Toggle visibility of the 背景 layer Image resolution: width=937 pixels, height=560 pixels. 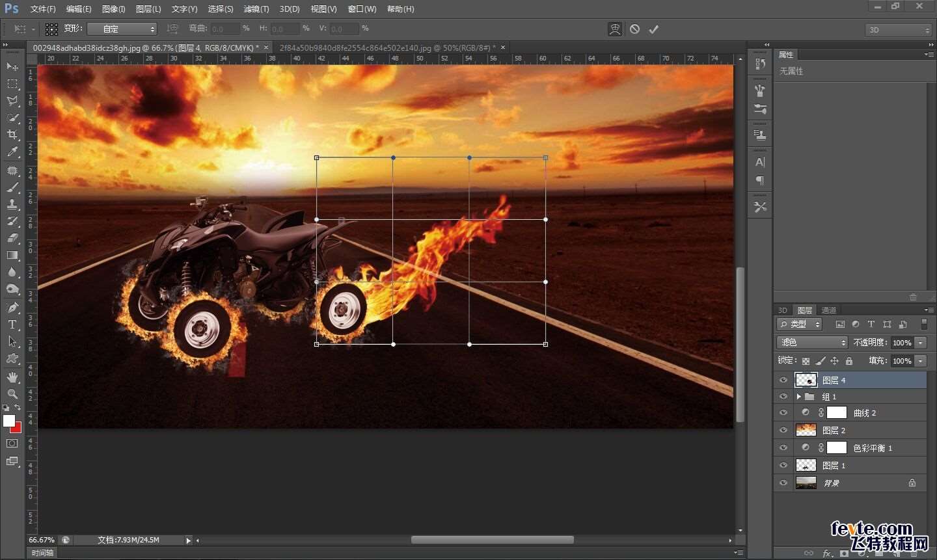(x=783, y=483)
